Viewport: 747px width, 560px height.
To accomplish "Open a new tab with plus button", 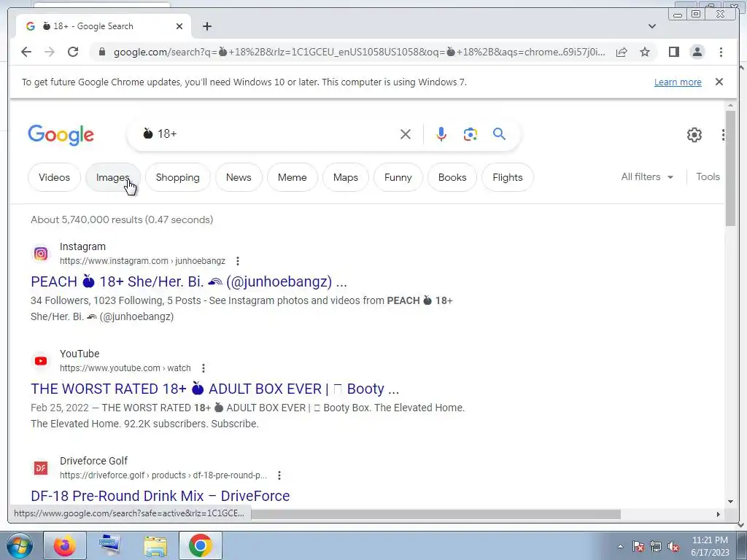I will (206, 26).
